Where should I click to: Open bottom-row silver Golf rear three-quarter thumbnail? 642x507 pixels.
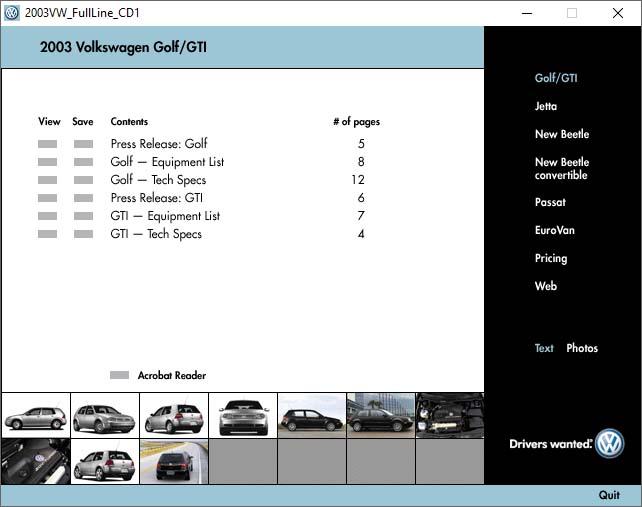pyautogui.click(x=105, y=462)
